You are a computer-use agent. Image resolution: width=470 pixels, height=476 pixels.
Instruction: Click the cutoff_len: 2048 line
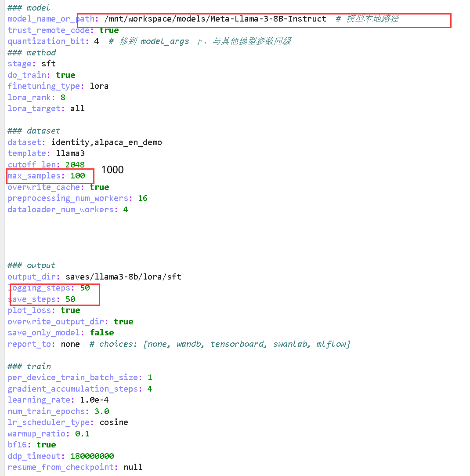(x=46, y=164)
